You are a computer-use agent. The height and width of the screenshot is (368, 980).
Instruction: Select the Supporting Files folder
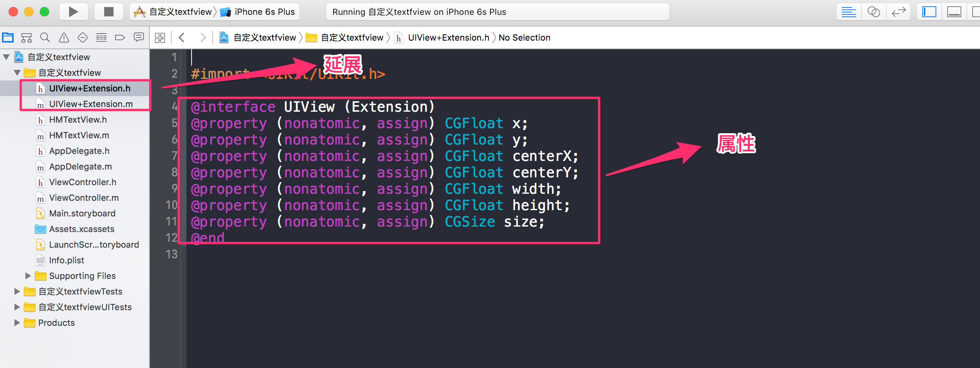click(82, 276)
